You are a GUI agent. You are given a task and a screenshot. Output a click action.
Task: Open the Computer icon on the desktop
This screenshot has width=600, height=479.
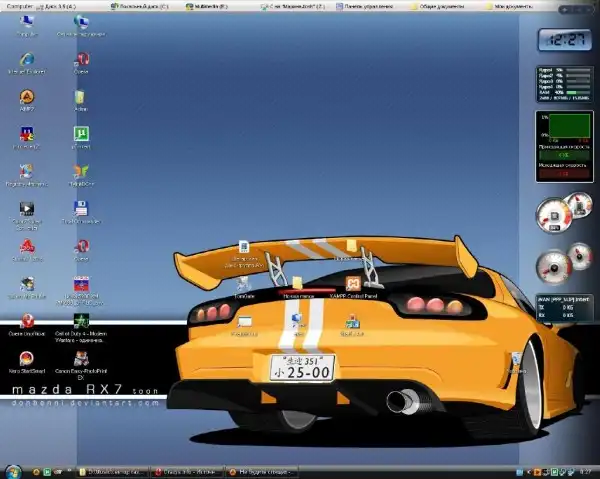27,22
